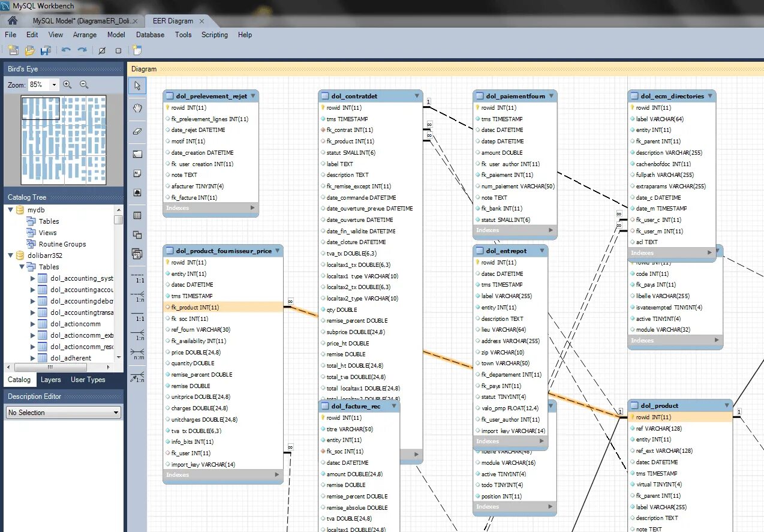
Task: Toggle the diagram grid display
Action: 102,50
